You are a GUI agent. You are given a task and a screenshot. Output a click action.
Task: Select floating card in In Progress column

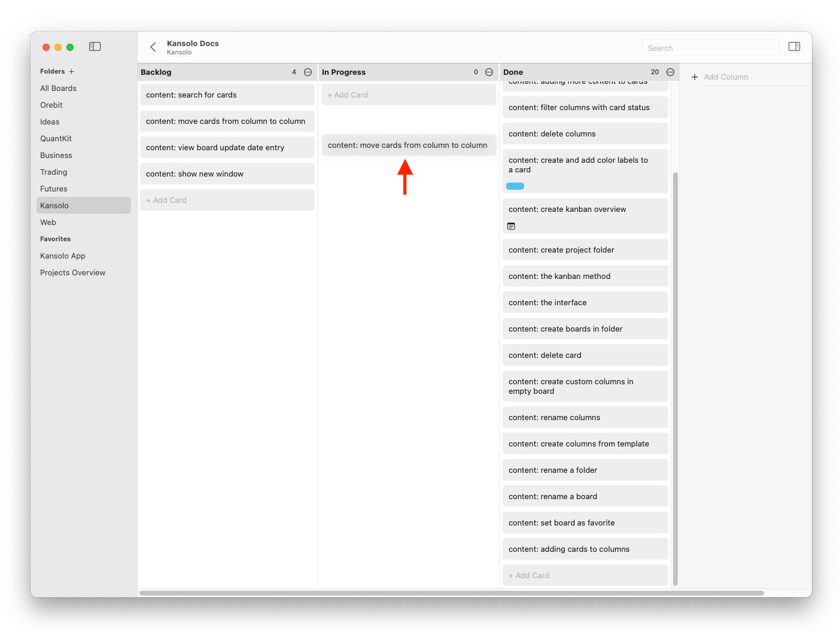(x=409, y=145)
